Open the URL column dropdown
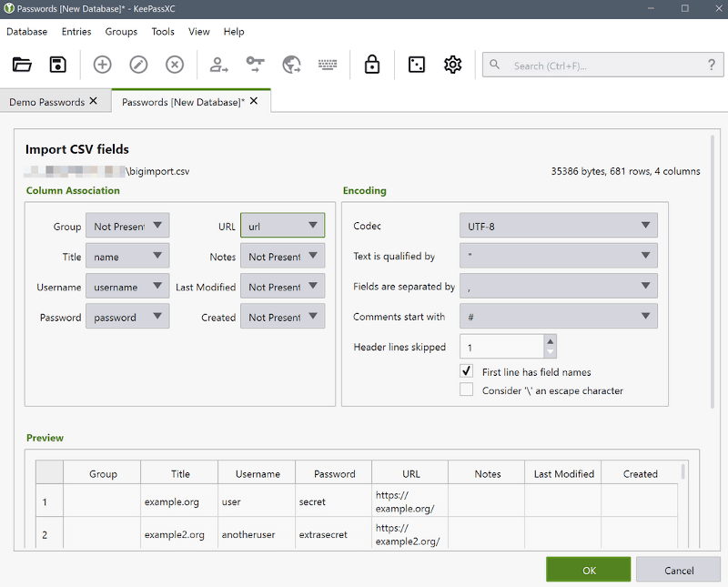Screen dimensions: 728x587 tap(282, 226)
